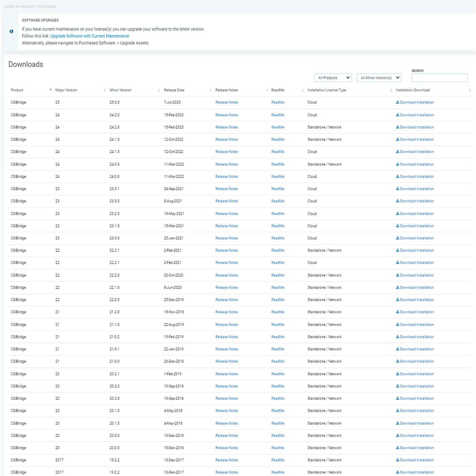This screenshot has width=476, height=476.
Task: Sort by Product using its arrow icon
Action: 51,90
